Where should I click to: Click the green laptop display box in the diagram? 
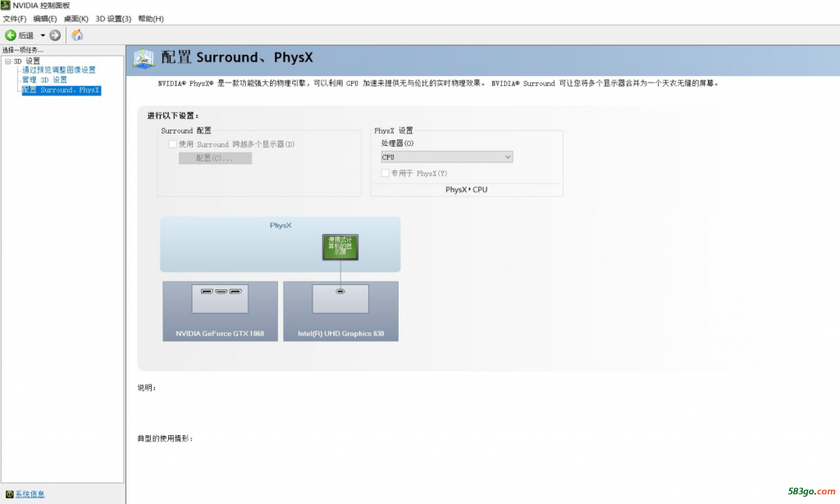tap(340, 247)
